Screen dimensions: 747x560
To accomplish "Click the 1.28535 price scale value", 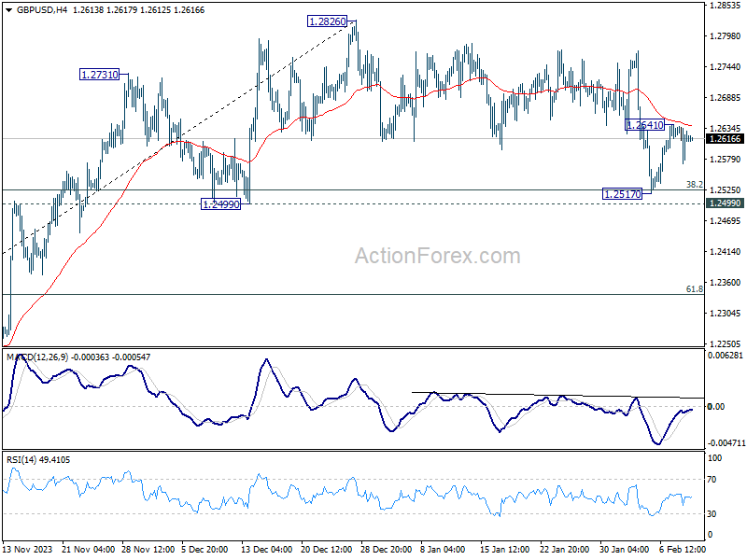I will pos(726,6).
